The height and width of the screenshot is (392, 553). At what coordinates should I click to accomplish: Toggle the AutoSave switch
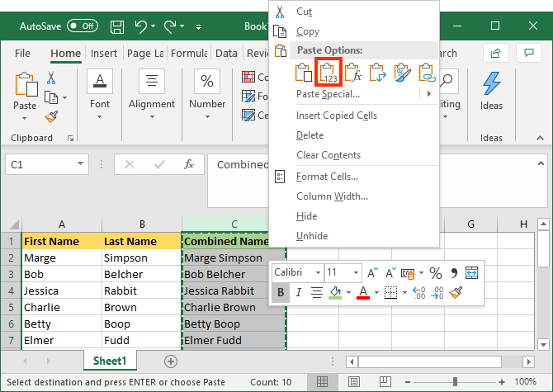point(83,26)
